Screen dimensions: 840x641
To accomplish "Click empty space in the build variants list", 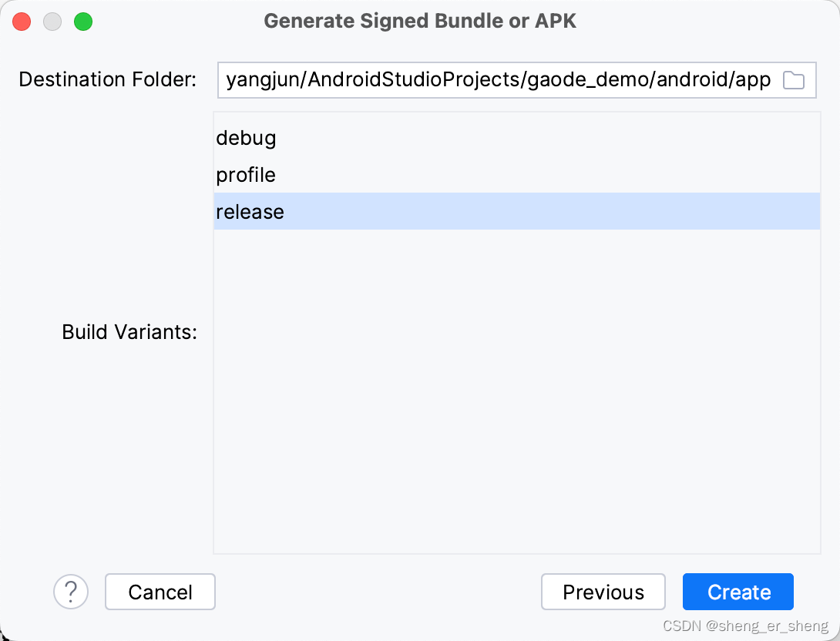I will tap(517, 391).
